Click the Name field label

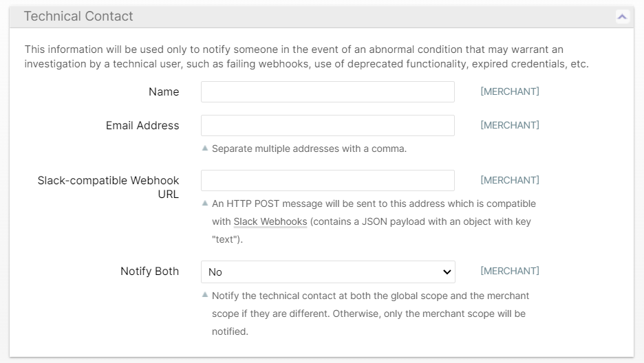tap(164, 92)
